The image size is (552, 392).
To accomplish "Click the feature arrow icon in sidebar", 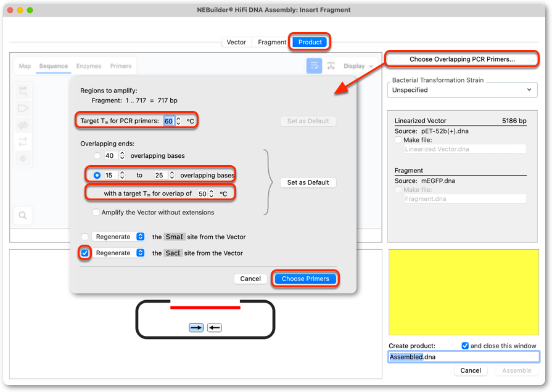I will click(23, 108).
